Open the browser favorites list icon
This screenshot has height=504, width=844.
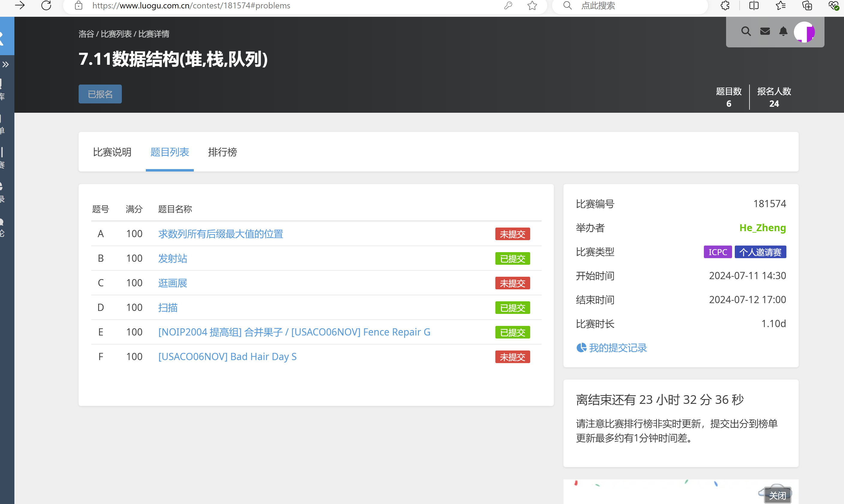tap(781, 5)
